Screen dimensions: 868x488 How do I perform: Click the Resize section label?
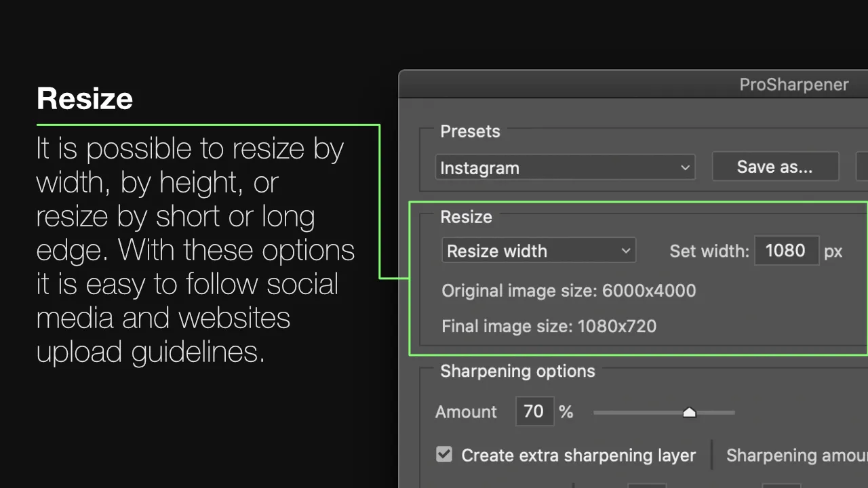tap(466, 217)
